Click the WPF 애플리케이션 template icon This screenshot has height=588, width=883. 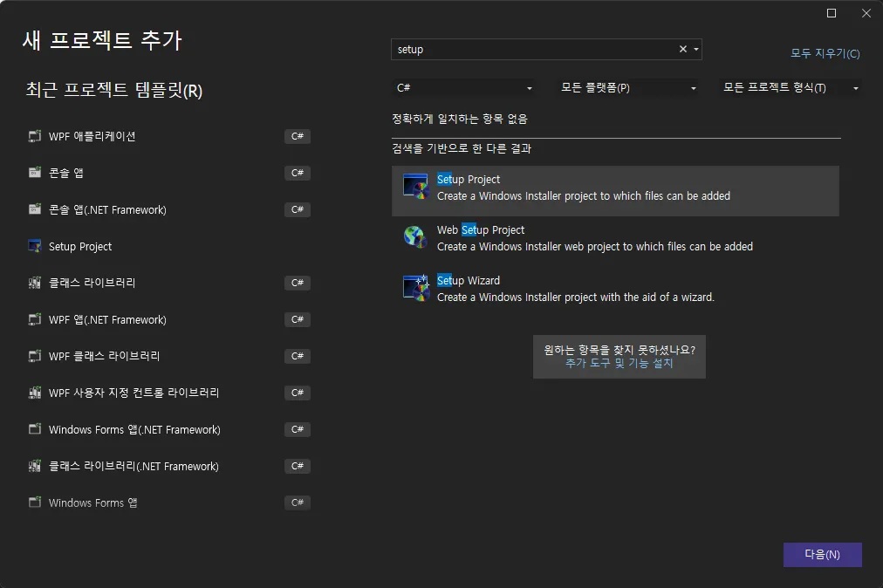[35, 136]
